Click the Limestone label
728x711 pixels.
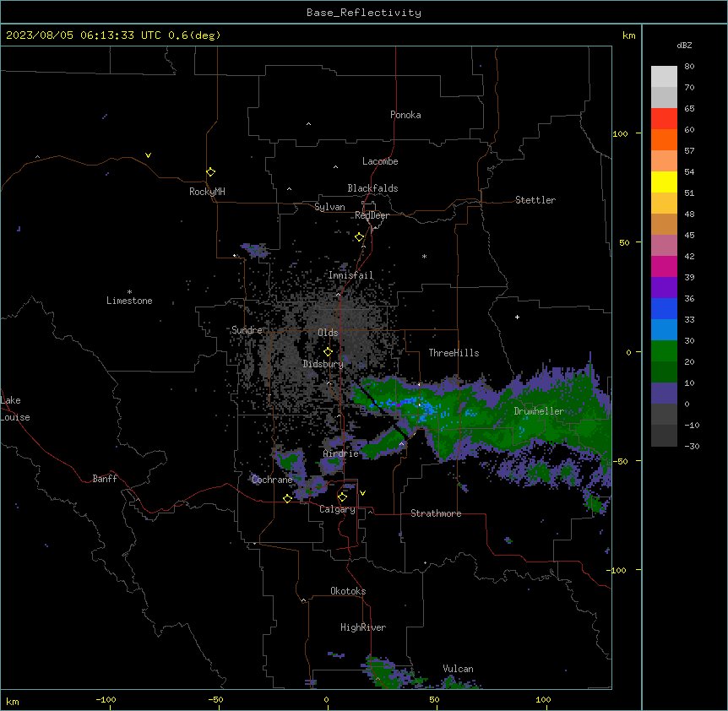[x=129, y=301]
